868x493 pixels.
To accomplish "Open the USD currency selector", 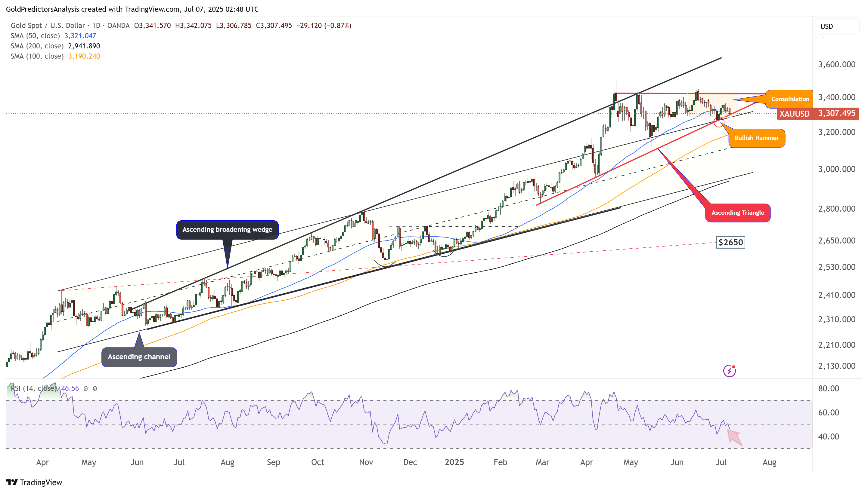I will (x=836, y=26).
